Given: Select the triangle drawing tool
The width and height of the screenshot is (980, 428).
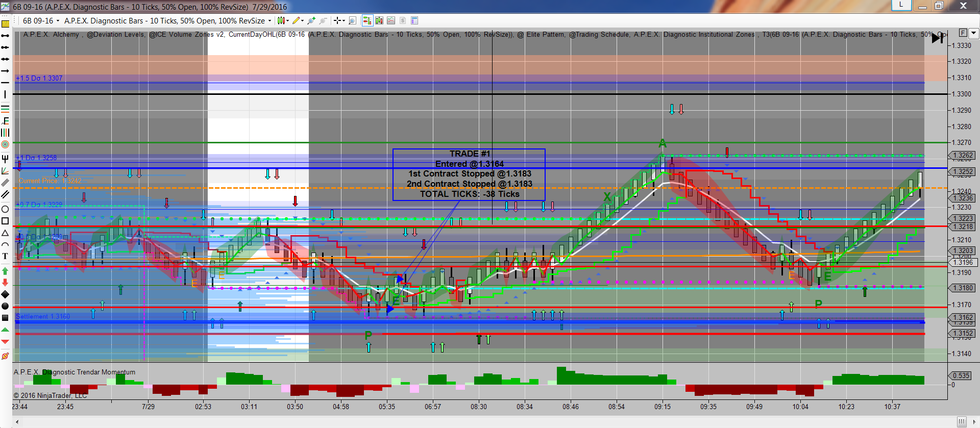Looking at the screenshot, I should (x=5, y=233).
